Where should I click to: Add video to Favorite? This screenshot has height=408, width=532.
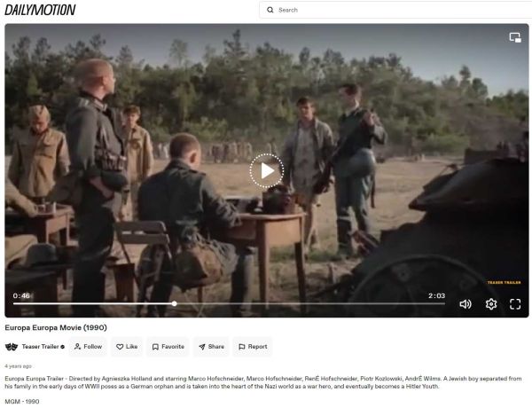coord(168,347)
